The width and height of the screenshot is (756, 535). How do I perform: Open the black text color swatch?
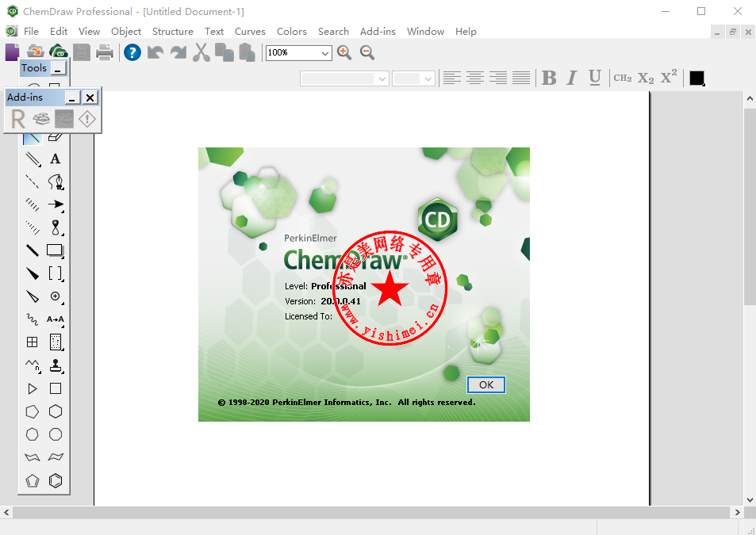point(697,78)
